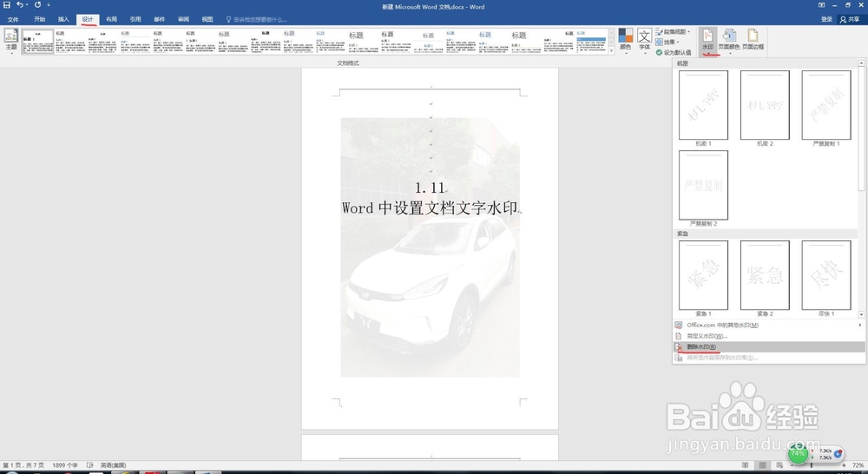Click the 登录 (Sign in) link
This screenshot has height=474, width=868.
(x=826, y=19)
